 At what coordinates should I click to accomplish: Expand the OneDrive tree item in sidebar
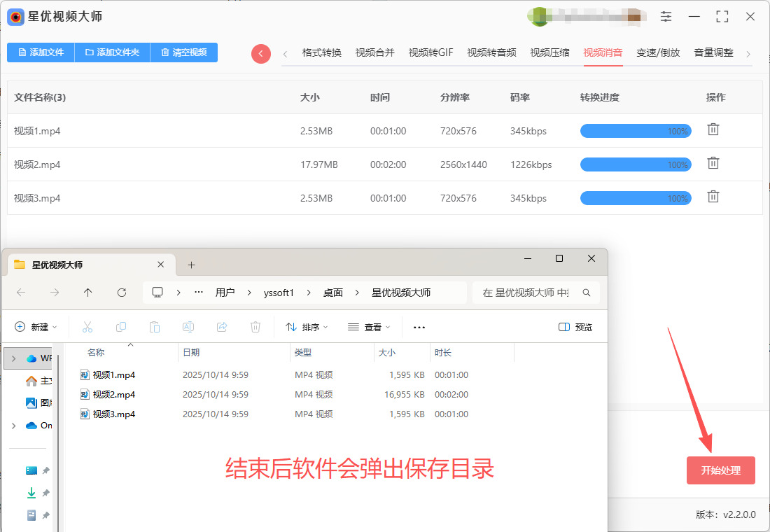[x=13, y=426]
